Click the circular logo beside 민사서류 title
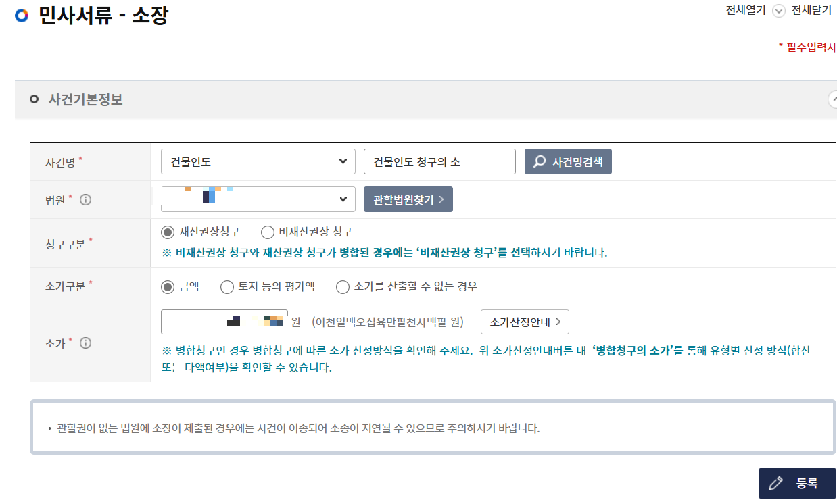Screen dimensions: 837x504 [22, 16]
